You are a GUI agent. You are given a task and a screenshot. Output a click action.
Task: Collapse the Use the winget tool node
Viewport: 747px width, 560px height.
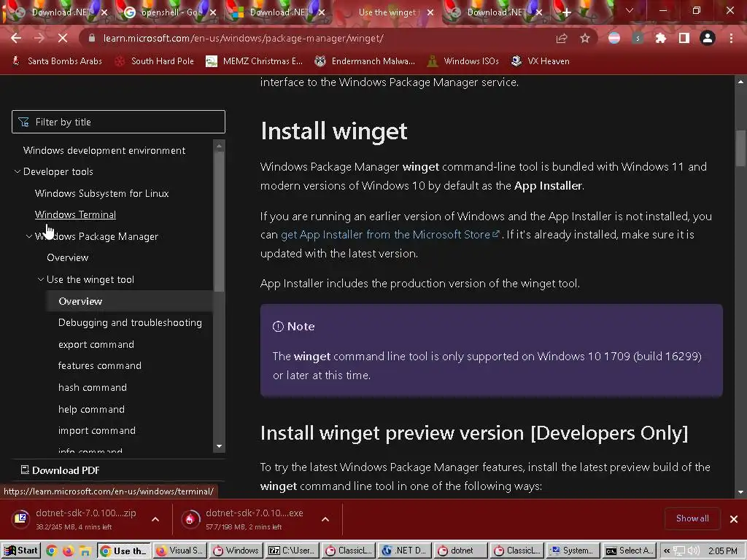point(41,279)
